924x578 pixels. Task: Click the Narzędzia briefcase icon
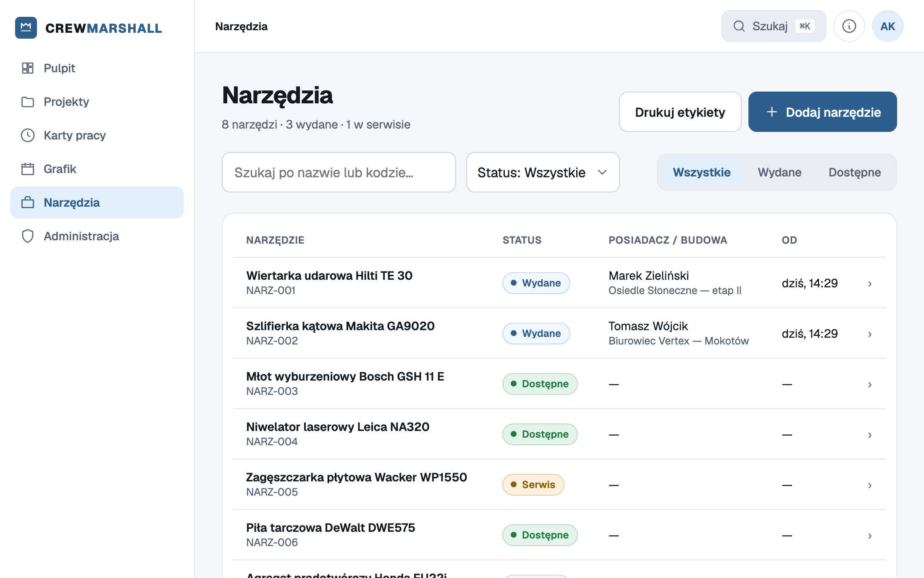(28, 202)
